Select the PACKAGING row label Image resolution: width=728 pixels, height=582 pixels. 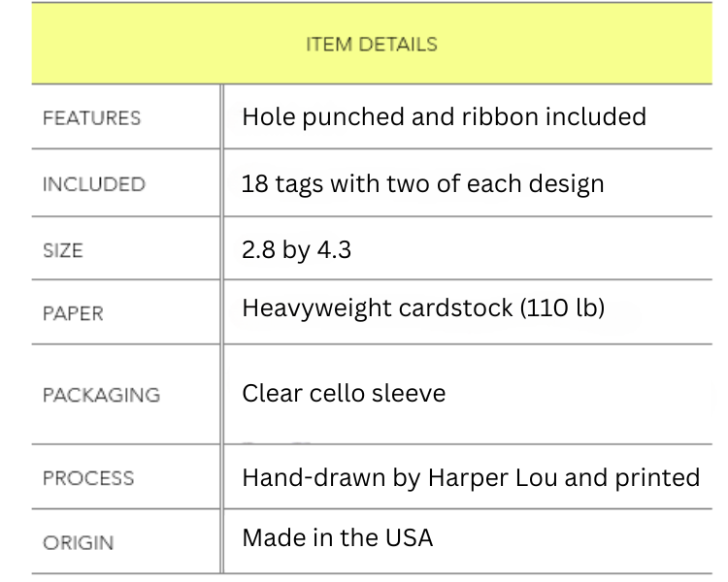coord(101,396)
